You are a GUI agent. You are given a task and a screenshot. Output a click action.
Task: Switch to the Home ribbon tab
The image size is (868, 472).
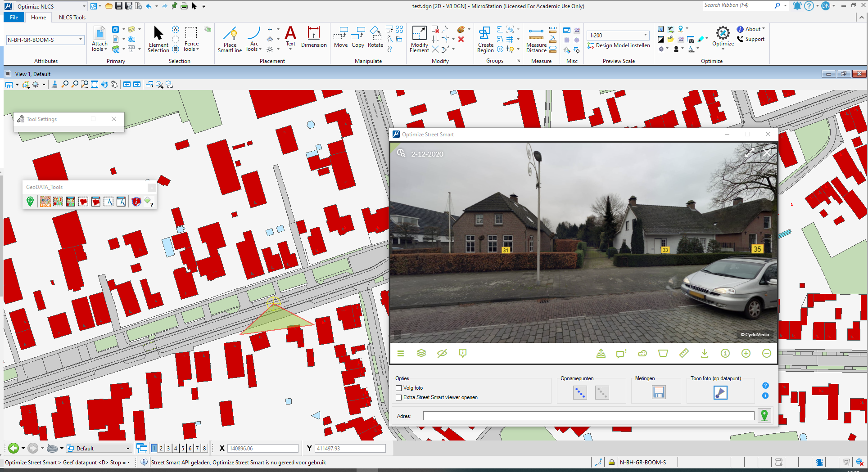[x=38, y=17]
